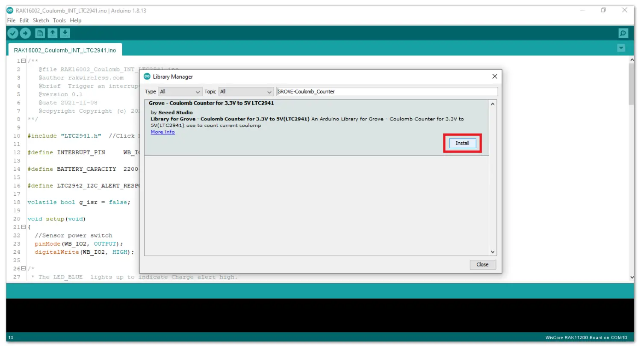Click the '@version 0.1' comment line
The width and height of the screenshot is (644, 346).
point(61,94)
